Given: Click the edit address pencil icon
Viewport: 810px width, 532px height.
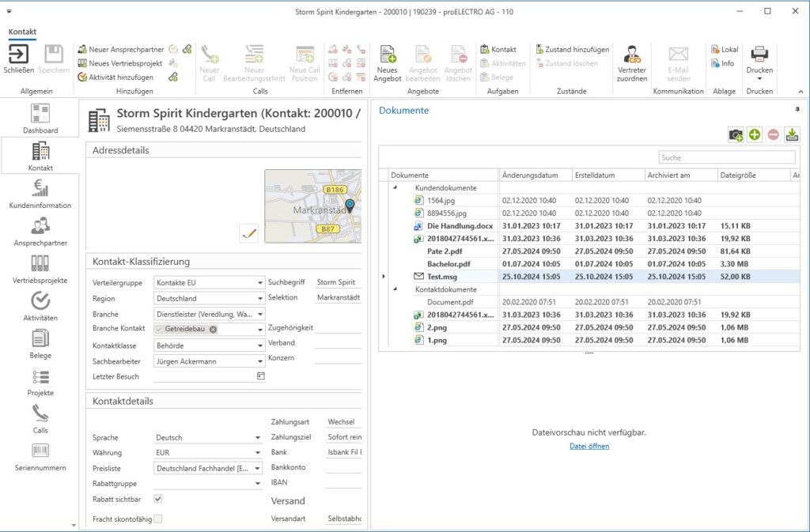Looking at the screenshot, I should tap(249, 233).
